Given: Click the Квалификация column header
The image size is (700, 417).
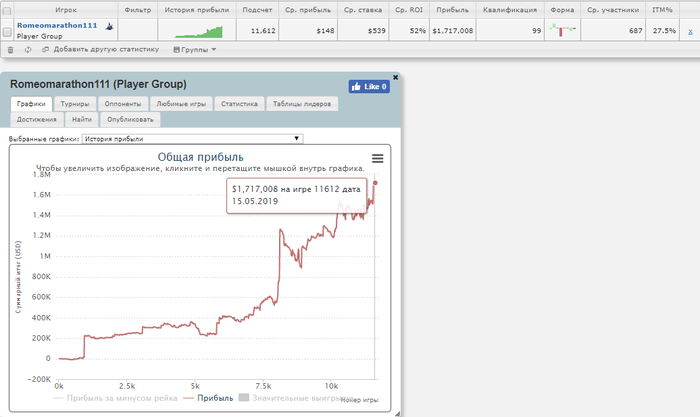Looking at the screenshot, I should pyautogui.click(x=510, y=10).
